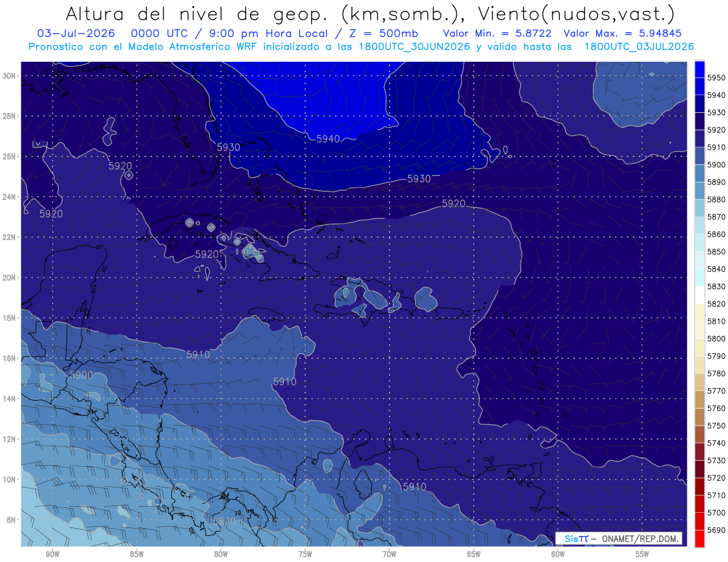This screenshot has height=562, width=728.
Task: Click the '85W' longitude axis label
Action: (x=136, y=555)
